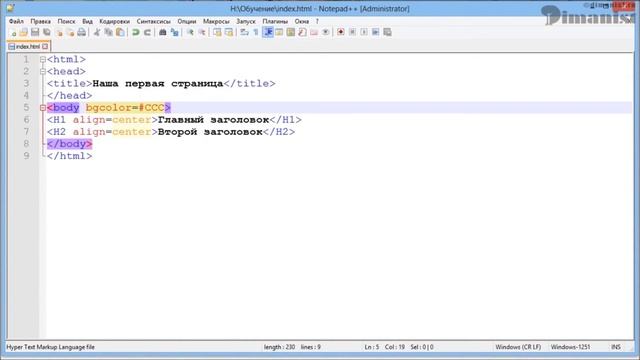Open User Defined Language dialog icon
The image size is (640, 360).
(x=279, y=32)
